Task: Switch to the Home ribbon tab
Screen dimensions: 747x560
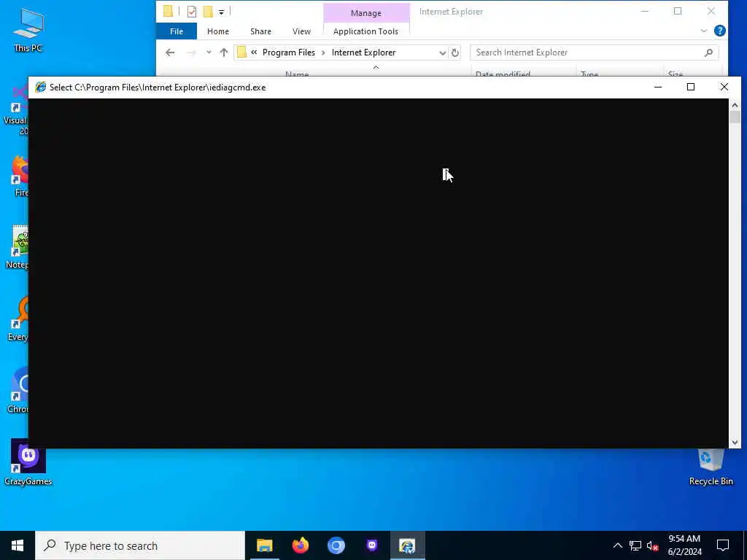Action: [218, 31]
